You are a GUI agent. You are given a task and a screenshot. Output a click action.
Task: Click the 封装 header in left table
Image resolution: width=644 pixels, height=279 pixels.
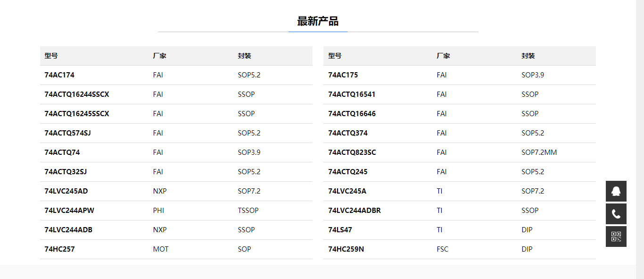tap(244, 56)
